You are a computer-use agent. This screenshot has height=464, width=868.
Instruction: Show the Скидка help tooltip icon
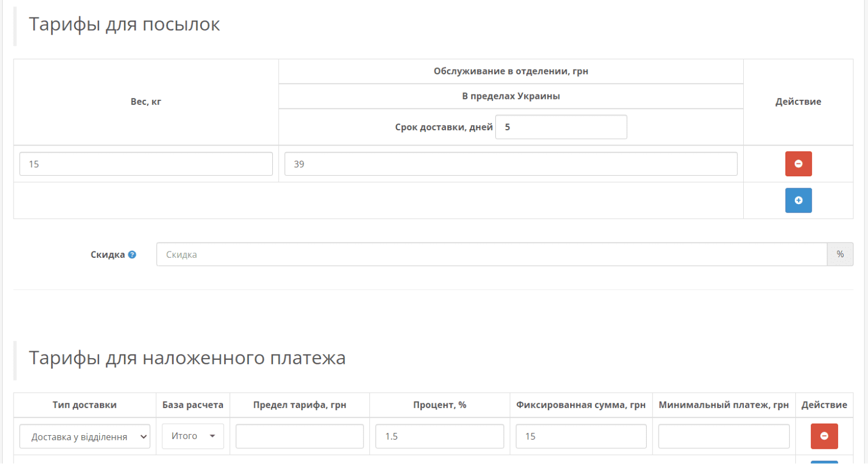(x=132, y=255)
